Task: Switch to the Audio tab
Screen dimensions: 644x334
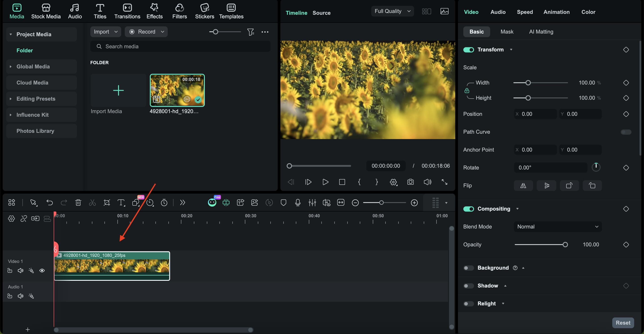Action: [498, 12]
